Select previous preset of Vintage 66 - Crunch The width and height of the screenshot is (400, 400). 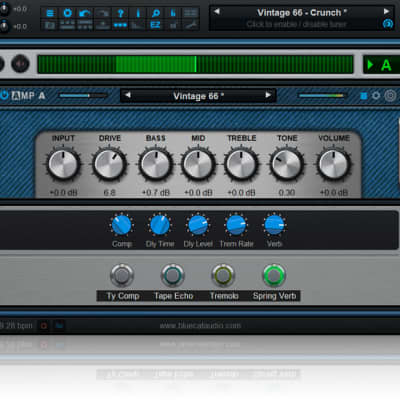click(x=217, y=11)
